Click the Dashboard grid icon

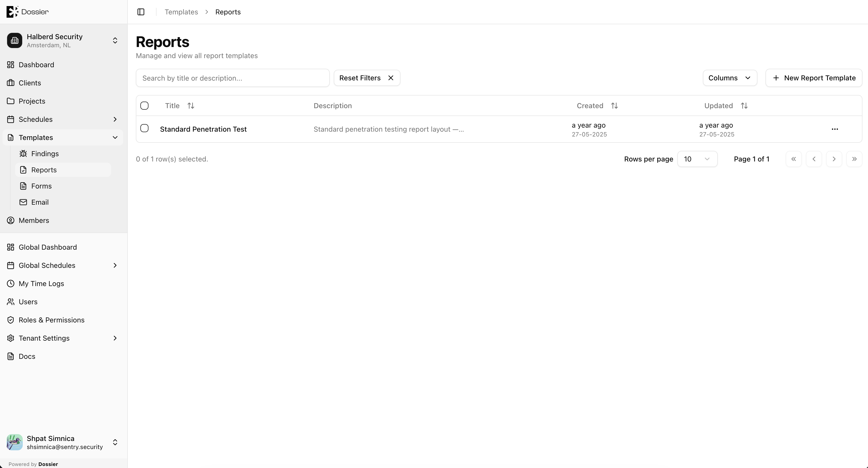(11, 65)
